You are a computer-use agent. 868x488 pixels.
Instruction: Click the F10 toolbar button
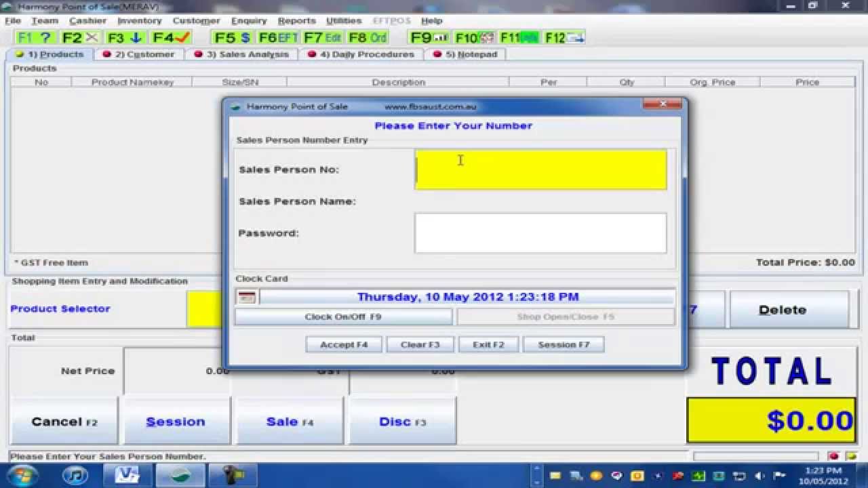[475, 37]
